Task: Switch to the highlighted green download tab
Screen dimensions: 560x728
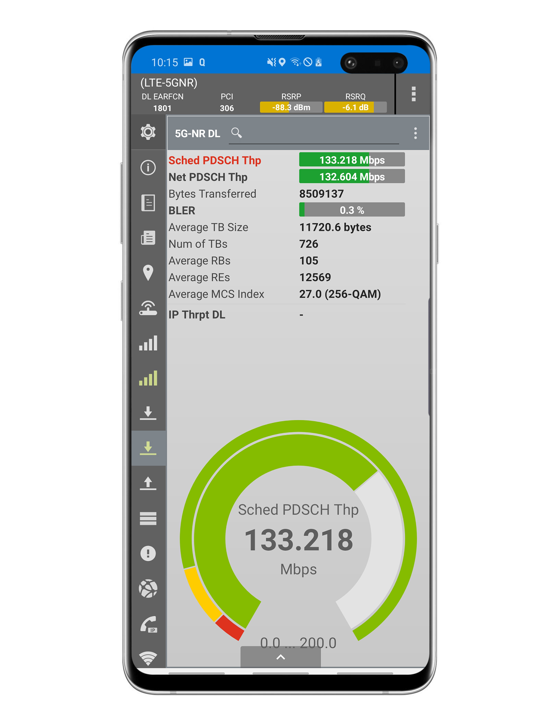Action: click(148, 448)
